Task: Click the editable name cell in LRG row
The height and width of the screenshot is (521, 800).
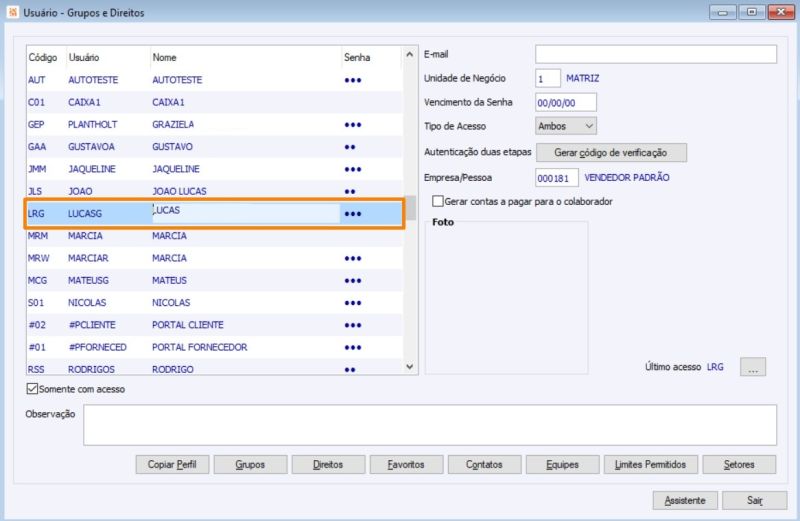Action: 246,213
